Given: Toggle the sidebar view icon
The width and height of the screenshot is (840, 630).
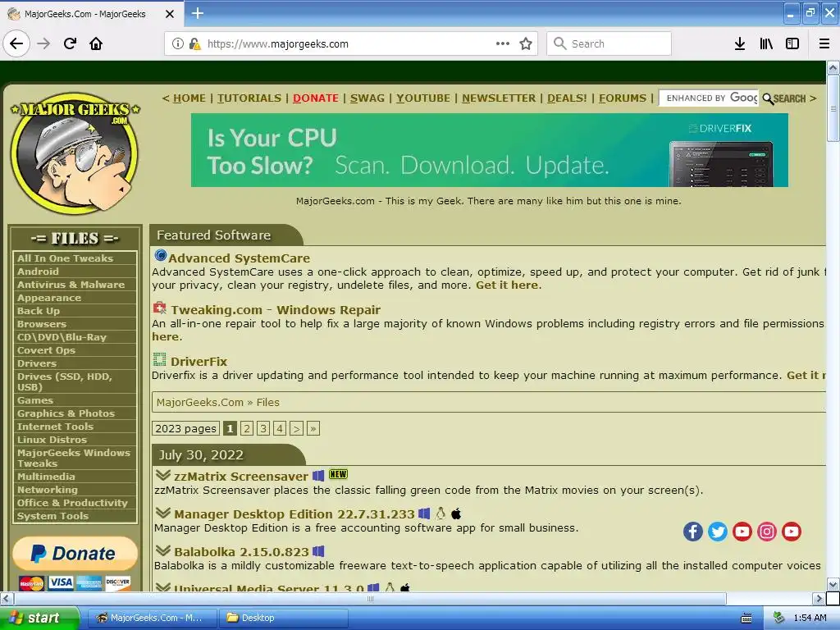Looking at the screenshot, I should (x=792, y=43).
